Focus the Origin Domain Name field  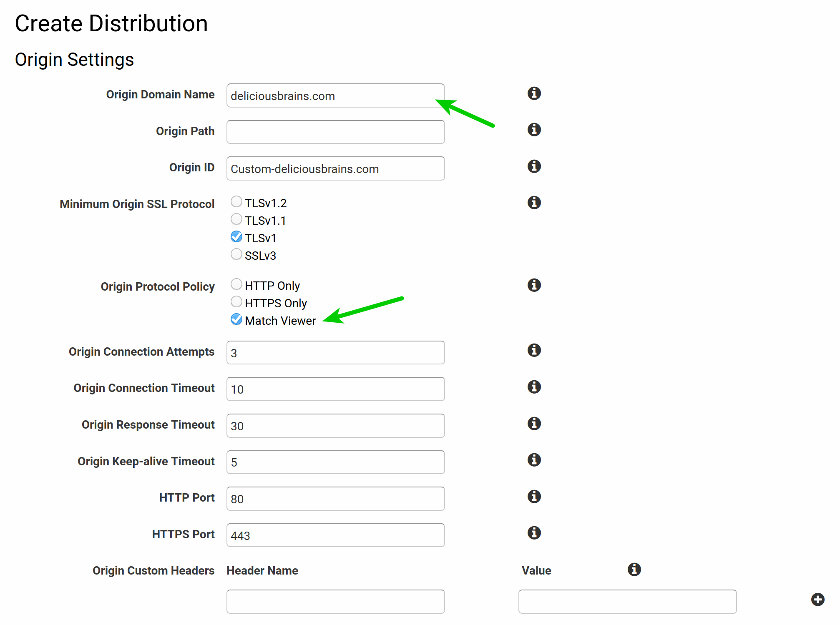tap(335, 95)
